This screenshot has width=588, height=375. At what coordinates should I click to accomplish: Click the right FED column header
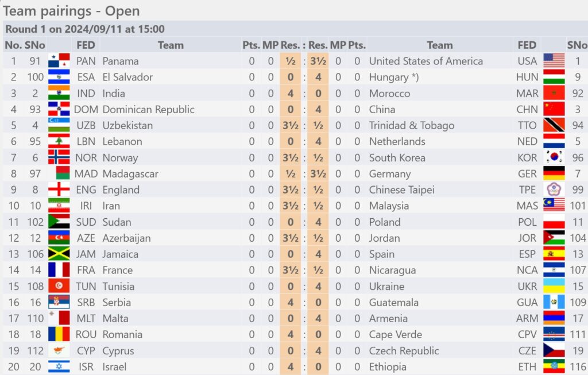point(527,45)
